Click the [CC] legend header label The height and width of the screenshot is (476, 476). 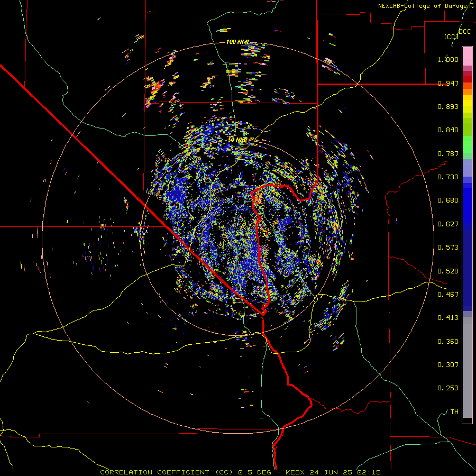point(451,36)
